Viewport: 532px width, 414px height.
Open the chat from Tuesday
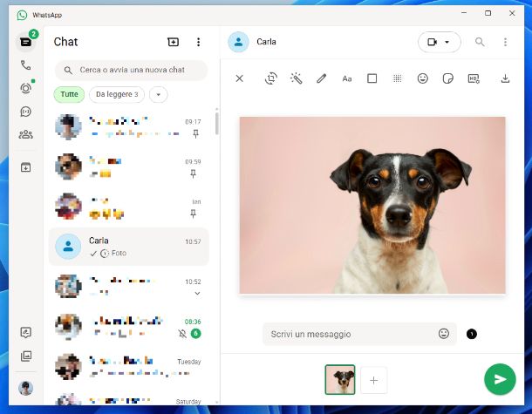pyautogui.click(x=129, y=367)
